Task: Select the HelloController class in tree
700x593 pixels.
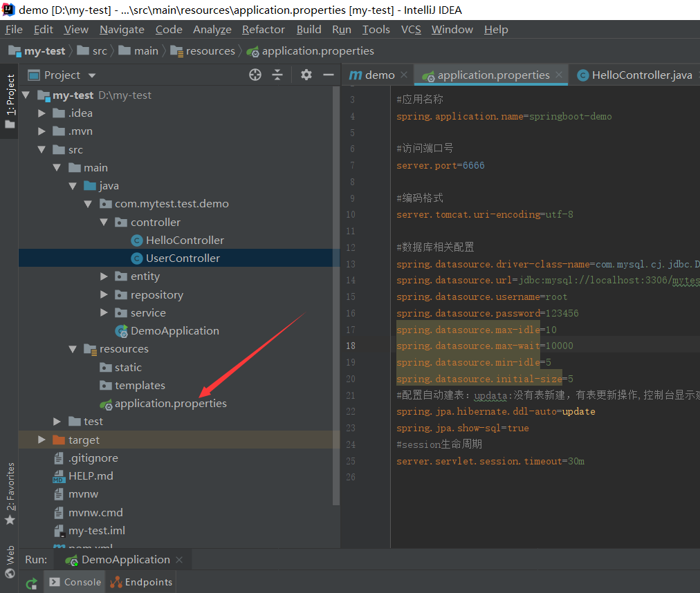Action: coord(185,241)
